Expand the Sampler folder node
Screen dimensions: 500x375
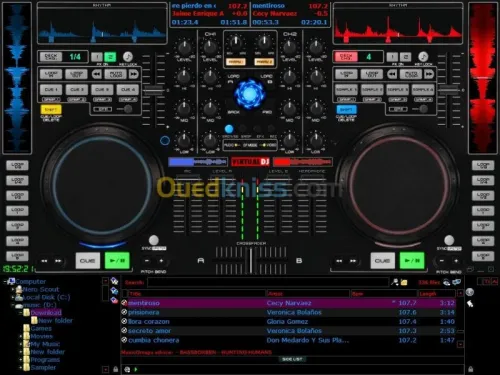pyautogui.click(x=21, y=367)
